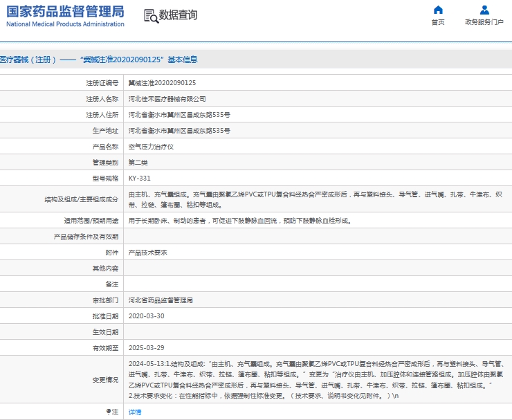Click the page title 医疗器械（注册）基本信息
This screenshot has width=512, height=420.
click(x=99, y=60)
